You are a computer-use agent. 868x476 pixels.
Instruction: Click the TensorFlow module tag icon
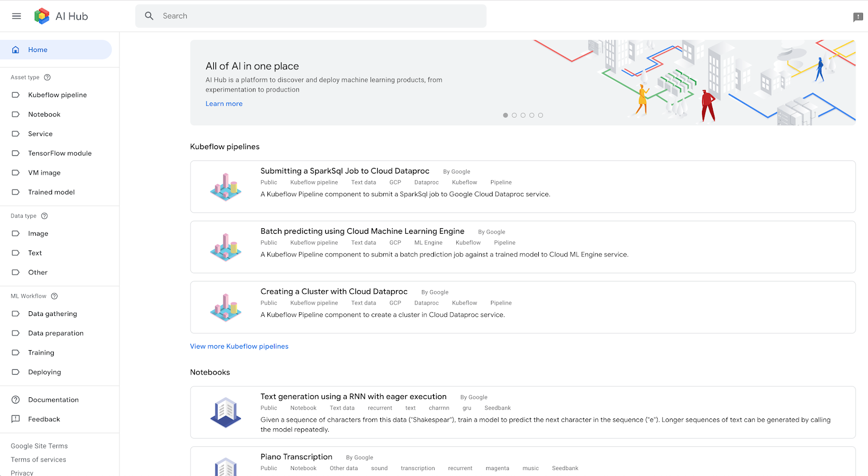coord(16,153)
